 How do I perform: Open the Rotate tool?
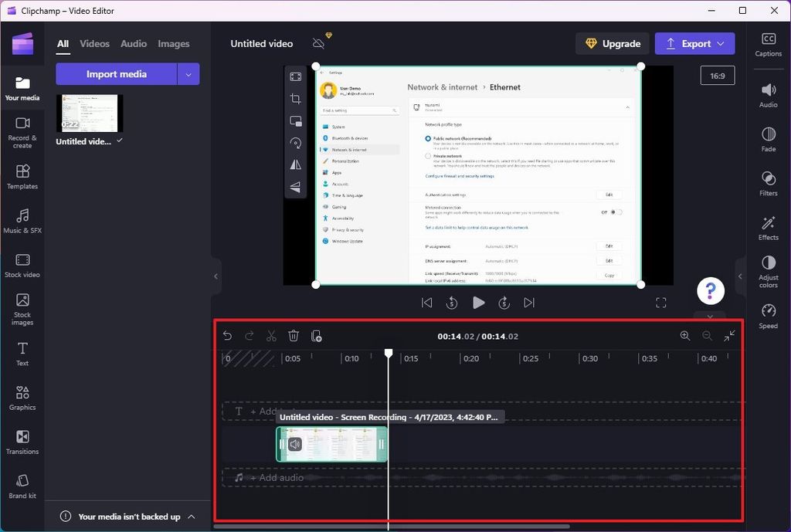[296, 143]
